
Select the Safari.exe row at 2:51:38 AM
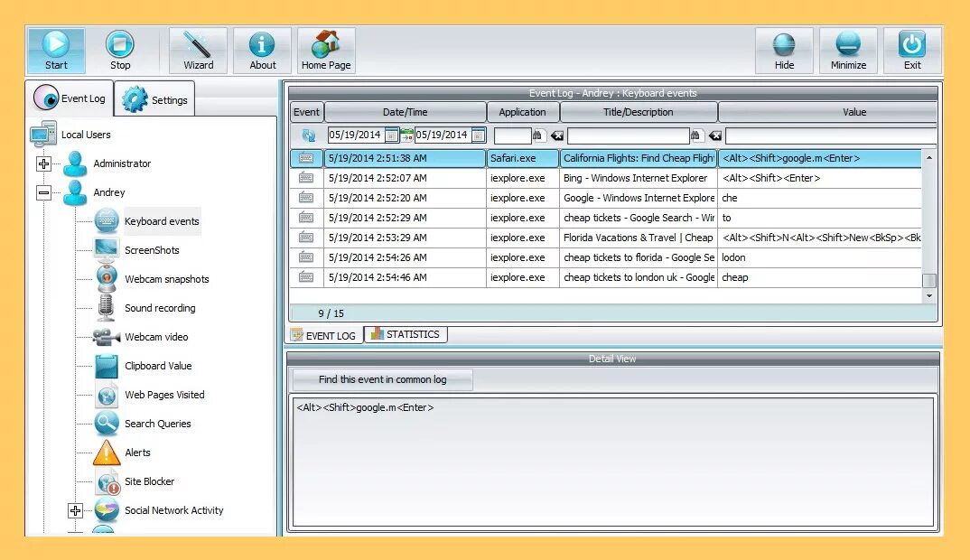(606, 158)
